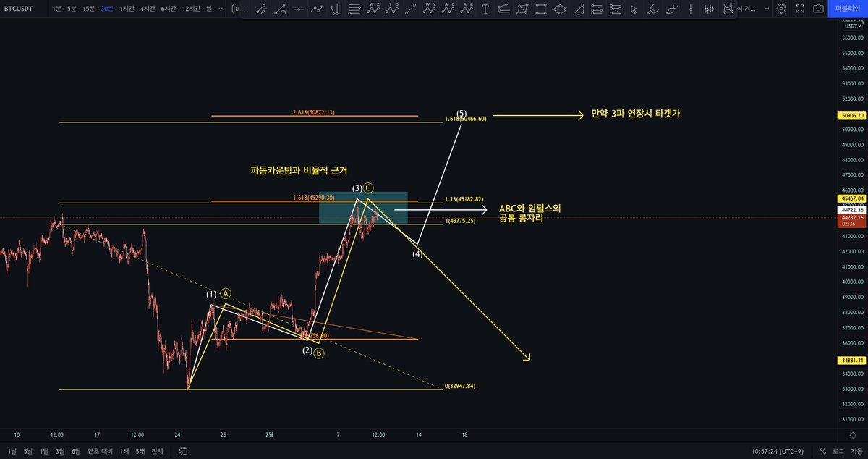Toggle 자동 auto scale
This screenshot has height=459, width=868.
(x=856, y=451)
